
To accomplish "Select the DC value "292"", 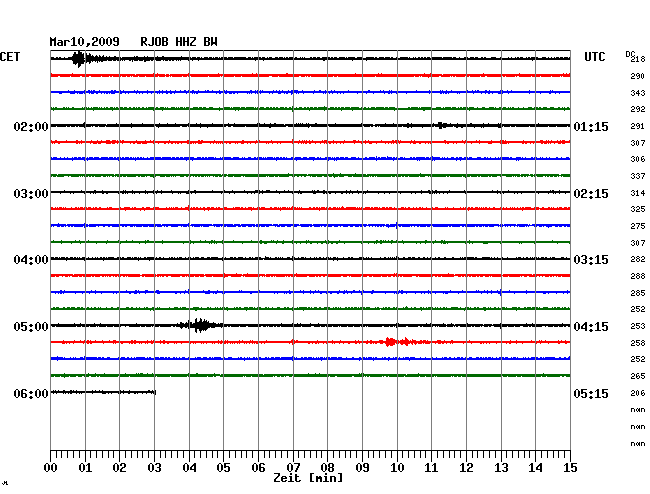I will tap(638, 109).
